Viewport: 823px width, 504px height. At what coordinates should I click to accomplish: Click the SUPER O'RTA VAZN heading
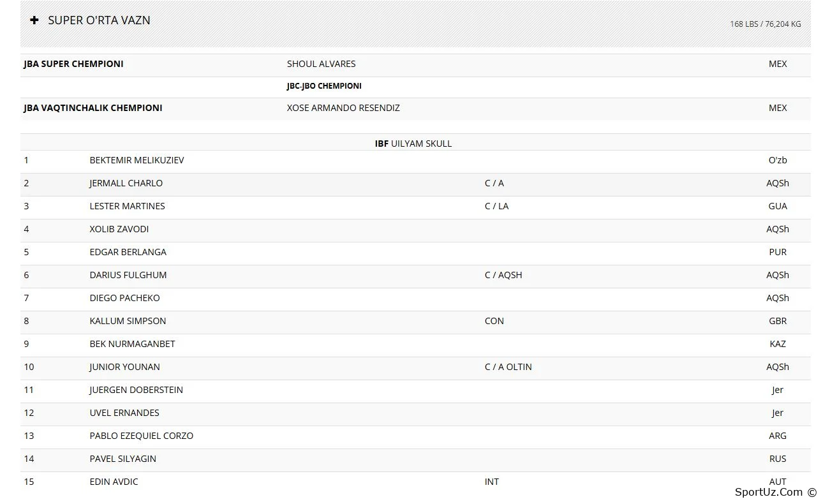100,20
